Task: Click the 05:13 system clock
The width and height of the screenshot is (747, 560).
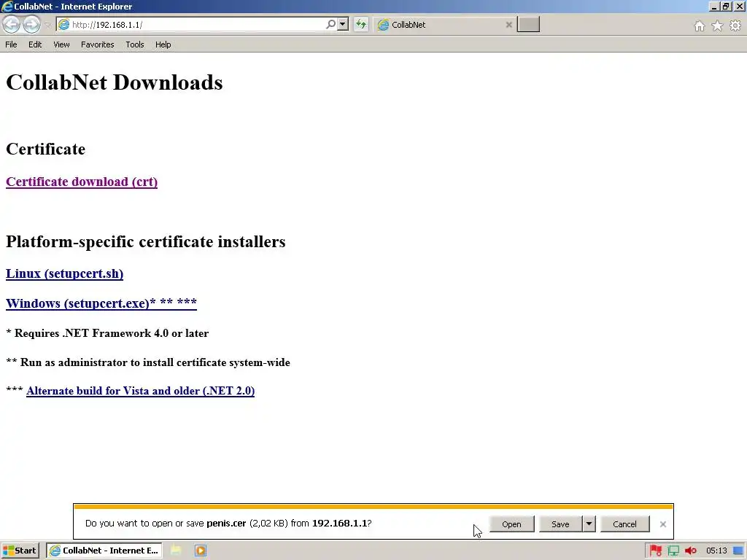Action: click(x=716, y=551)
